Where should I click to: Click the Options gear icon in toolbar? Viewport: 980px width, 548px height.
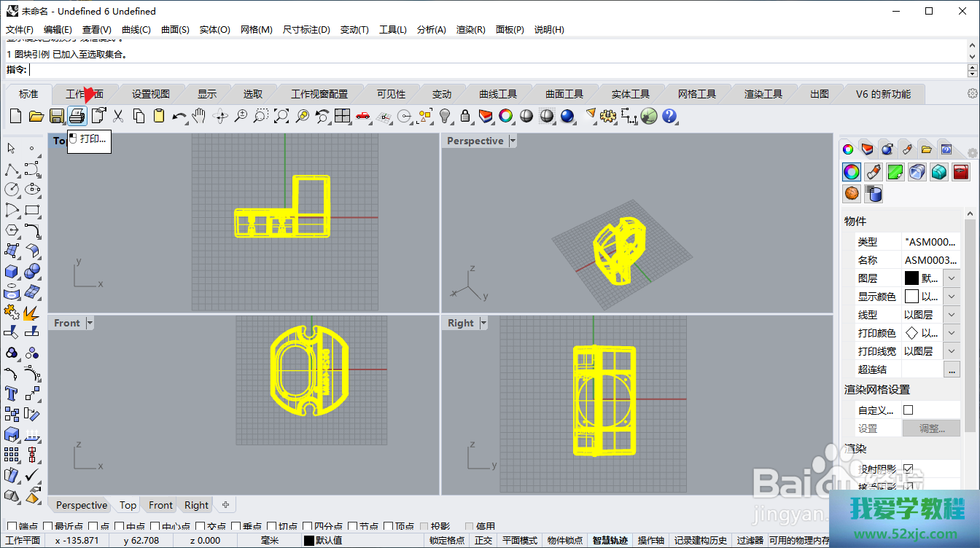tap(608, 116)
